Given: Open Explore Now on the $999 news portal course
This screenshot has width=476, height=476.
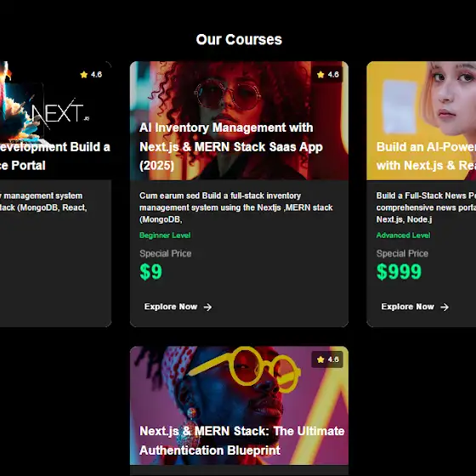Looking at the screenshot, I should (415, 307).
